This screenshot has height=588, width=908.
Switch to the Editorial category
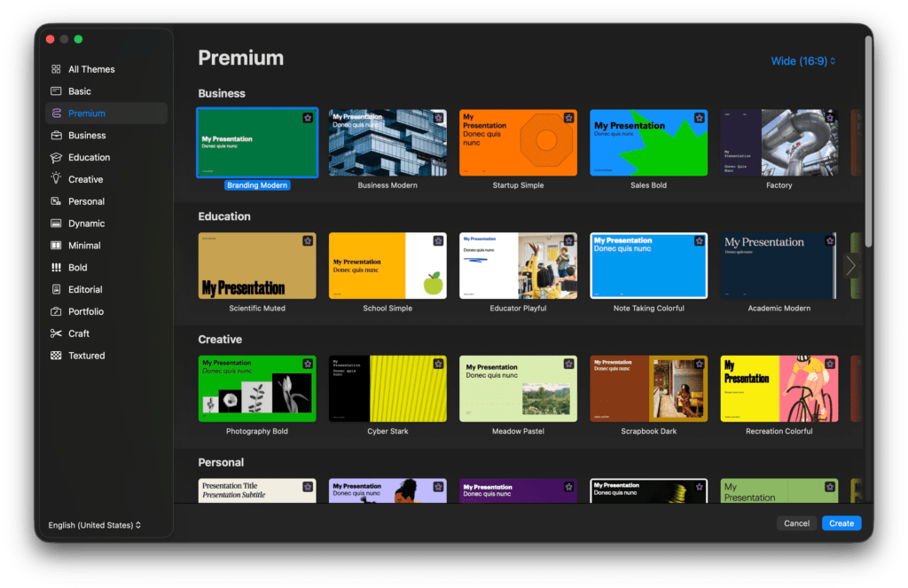point(85,290)
